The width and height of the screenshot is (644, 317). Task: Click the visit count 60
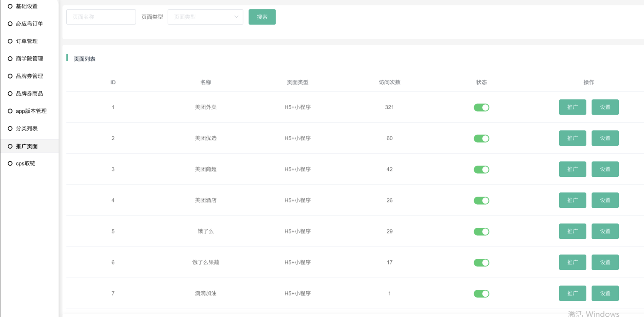(x=389, y=138)
